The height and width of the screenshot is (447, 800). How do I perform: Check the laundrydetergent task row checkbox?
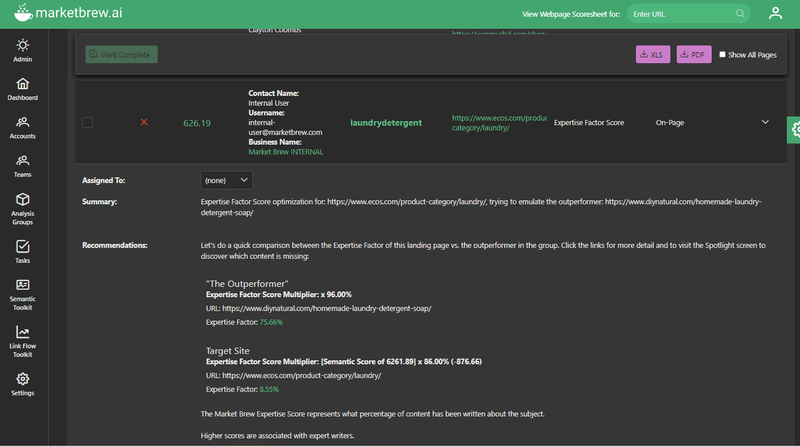pyautogui.click(x=88, y=123)
